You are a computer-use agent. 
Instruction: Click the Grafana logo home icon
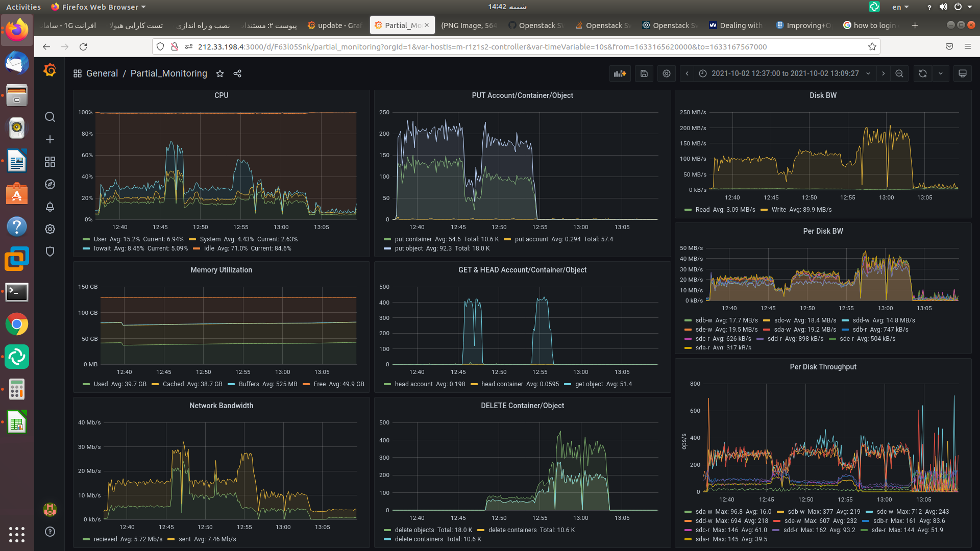(50, 70)
